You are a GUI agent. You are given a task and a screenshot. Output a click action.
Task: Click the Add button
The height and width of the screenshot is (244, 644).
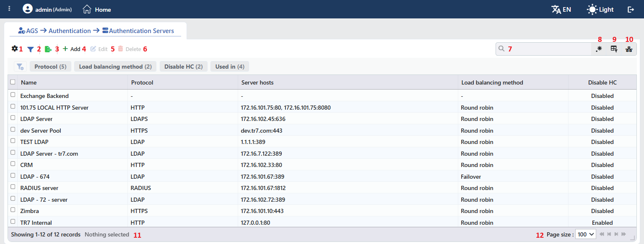71,49
